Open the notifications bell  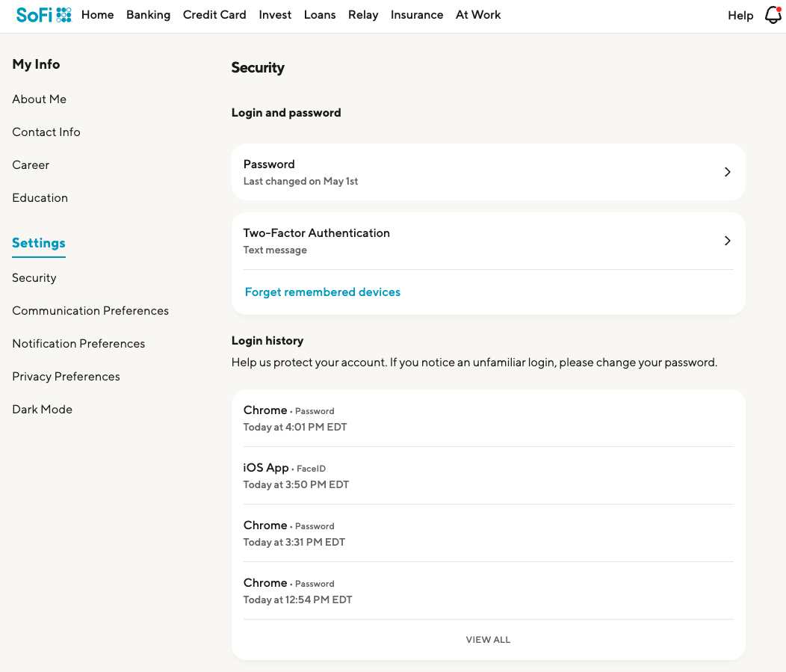tap(773, 15)
